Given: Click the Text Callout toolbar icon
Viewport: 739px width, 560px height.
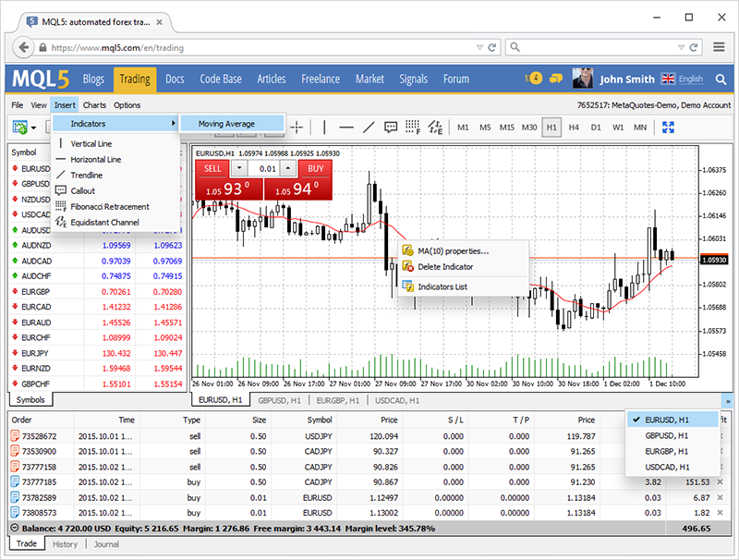Looking at the screenshot, I should point(391,127).
